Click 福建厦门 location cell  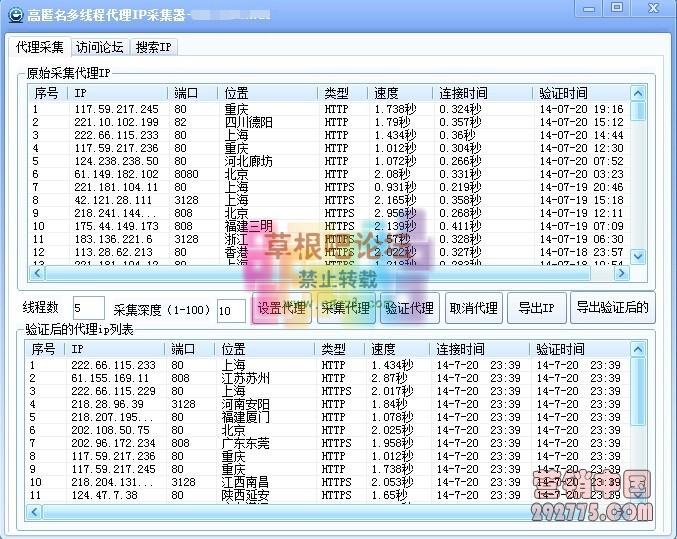[x=245, y=417]
